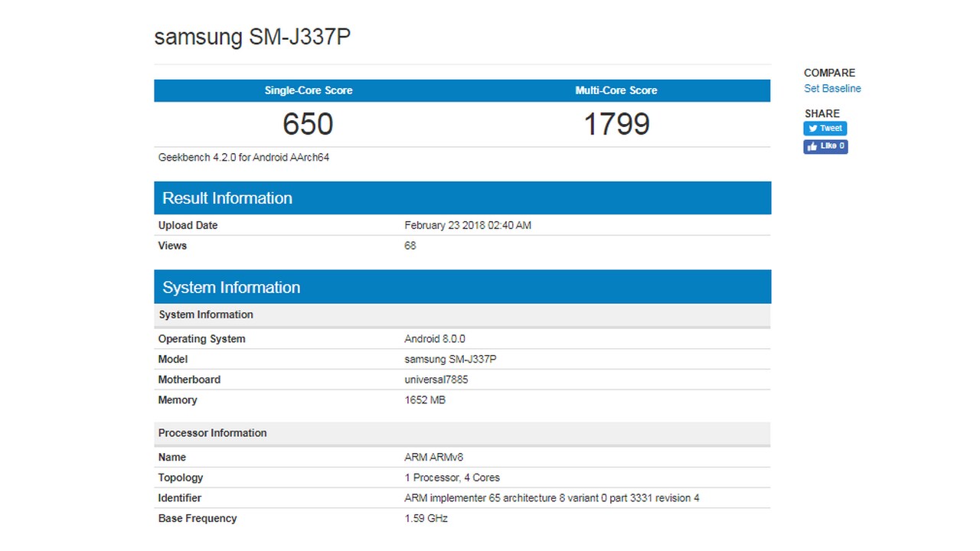Click the Identifier label
Viewport: 980px width, 551px height.
click(180, 498)
